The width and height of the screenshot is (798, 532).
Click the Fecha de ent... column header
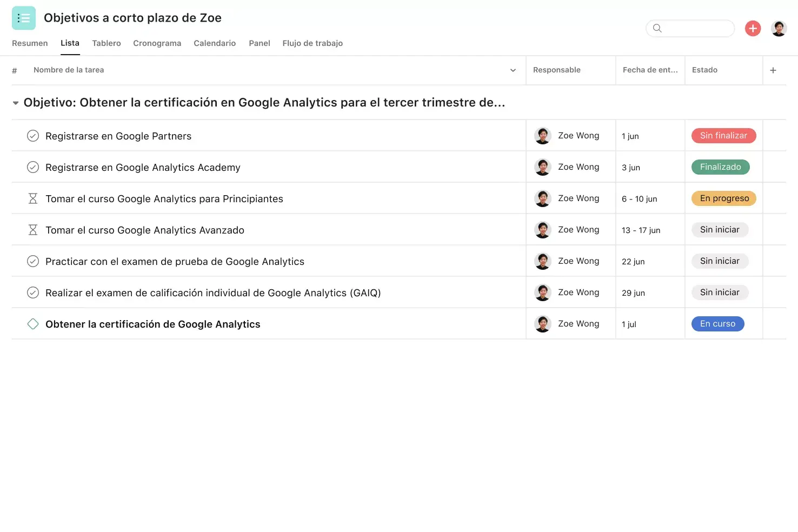pos(650,70)
